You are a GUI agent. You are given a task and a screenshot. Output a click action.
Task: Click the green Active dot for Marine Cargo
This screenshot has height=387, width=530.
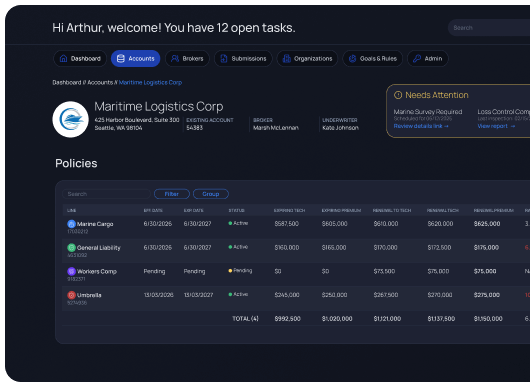(x=230, y=223)
